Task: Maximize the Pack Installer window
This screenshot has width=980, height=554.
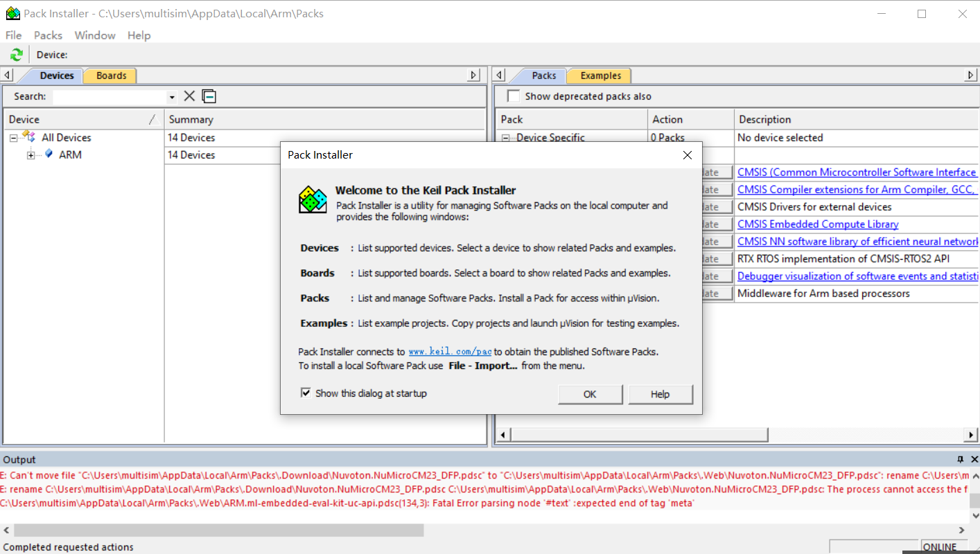Action: click(922, 14)
